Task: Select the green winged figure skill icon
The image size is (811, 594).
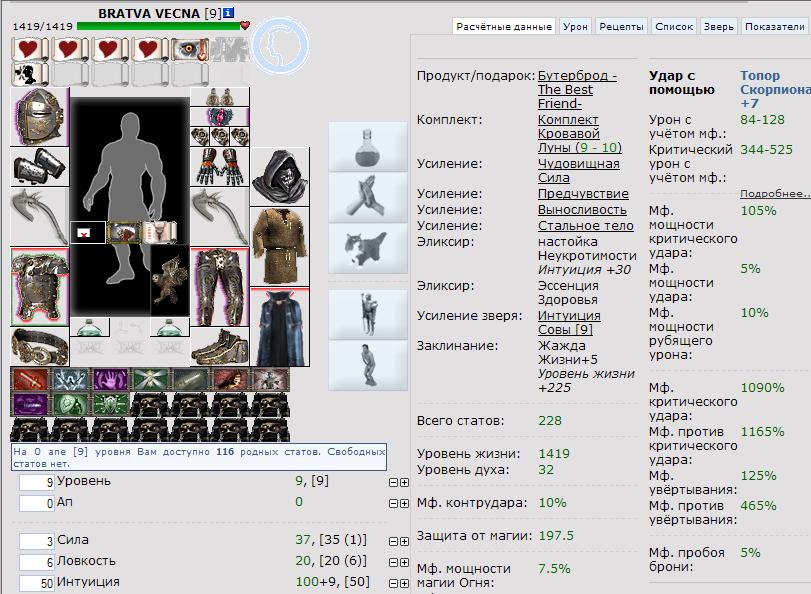Action: [x=151, y=379]
